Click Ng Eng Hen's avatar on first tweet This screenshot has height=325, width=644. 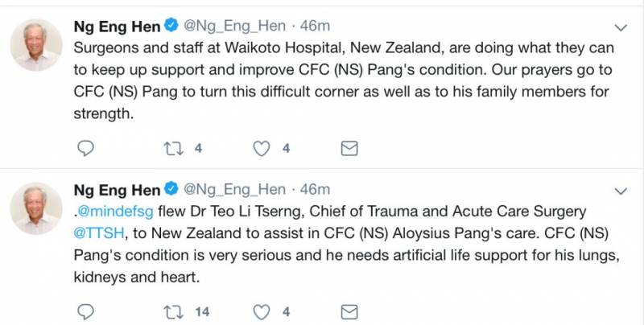(x=36, y=44)
